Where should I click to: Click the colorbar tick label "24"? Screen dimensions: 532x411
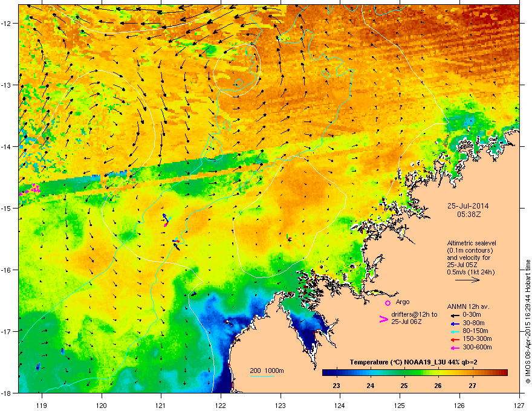click(x=370, y=386)
